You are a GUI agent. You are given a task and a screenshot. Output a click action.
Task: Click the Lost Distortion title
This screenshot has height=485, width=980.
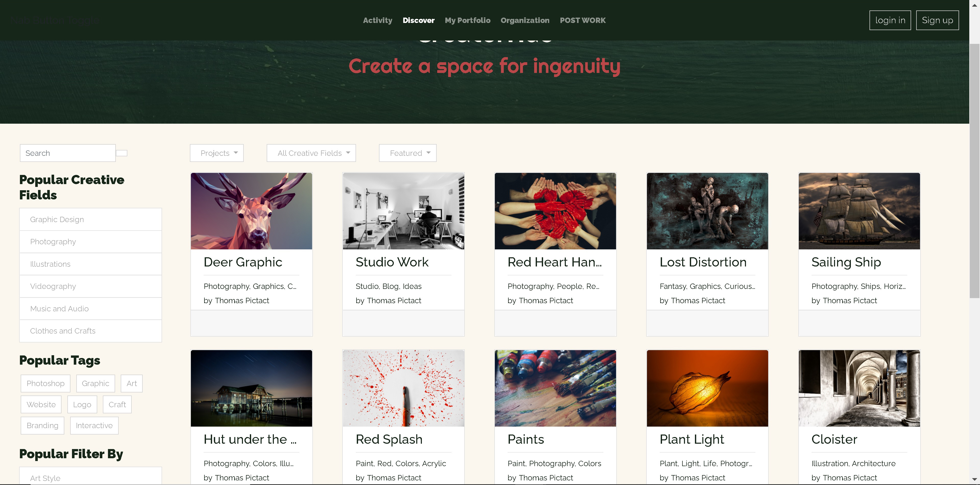[703, 262]
